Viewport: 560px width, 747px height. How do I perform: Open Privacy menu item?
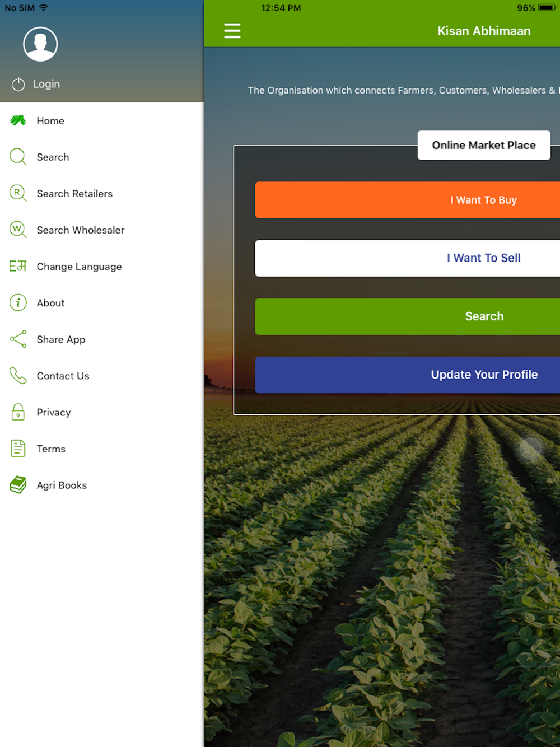pyautogui.click(x=102, y=412)
